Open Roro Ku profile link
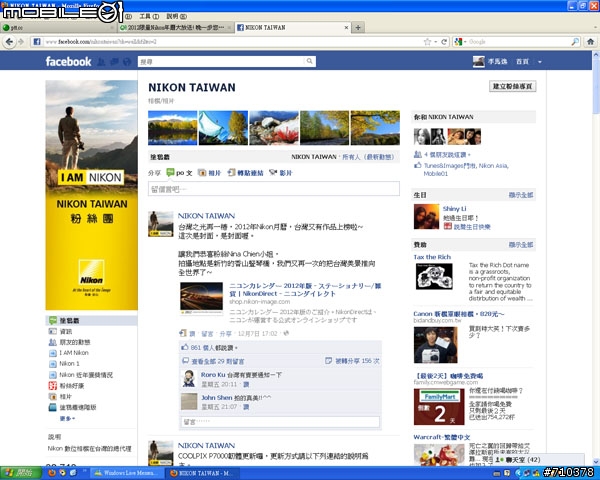This screenshot has height=480, width=600. (213, 375)
